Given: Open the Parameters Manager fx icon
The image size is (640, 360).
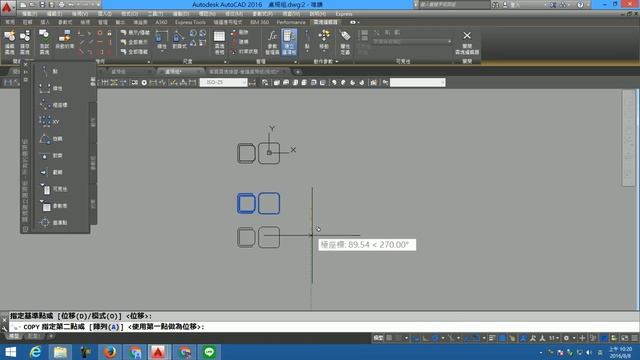Looking at the screenshot, I should tap(272, 42).
